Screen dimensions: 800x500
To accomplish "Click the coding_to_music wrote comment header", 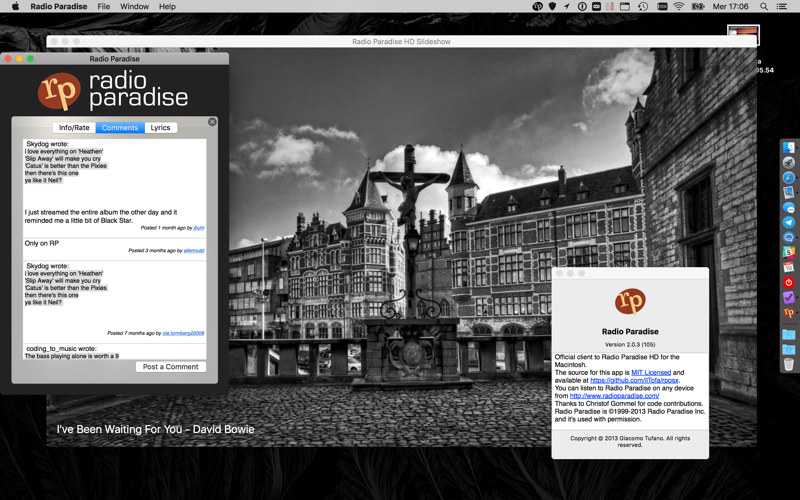I will click(x=61, y=348).
